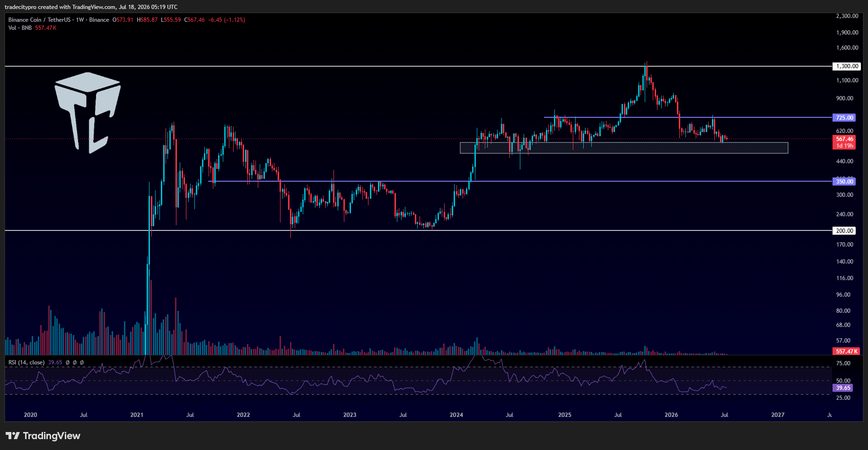Click the RSI axis label 50.00
The height and width of the screenshot is (450, 868).
pyautogui.click(x=843, y=381)
